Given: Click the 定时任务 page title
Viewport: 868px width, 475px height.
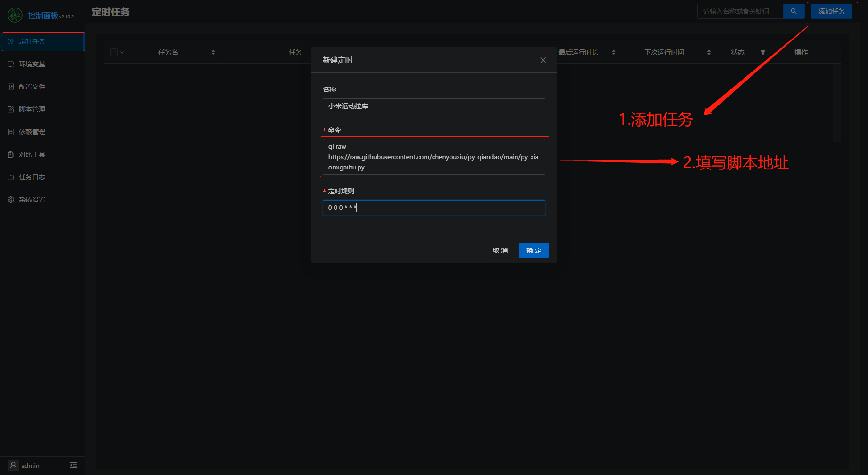Looking at the screenshot, I should click(x=111, y=12).
